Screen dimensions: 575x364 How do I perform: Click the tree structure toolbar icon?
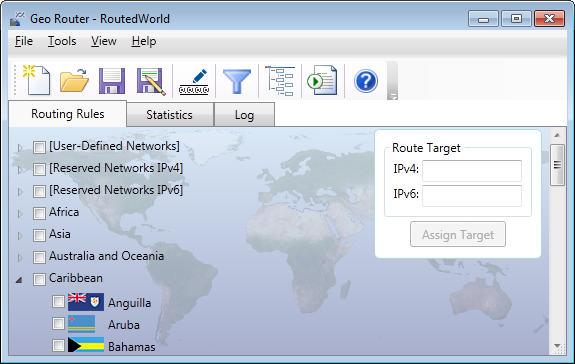tap(280, 81)
